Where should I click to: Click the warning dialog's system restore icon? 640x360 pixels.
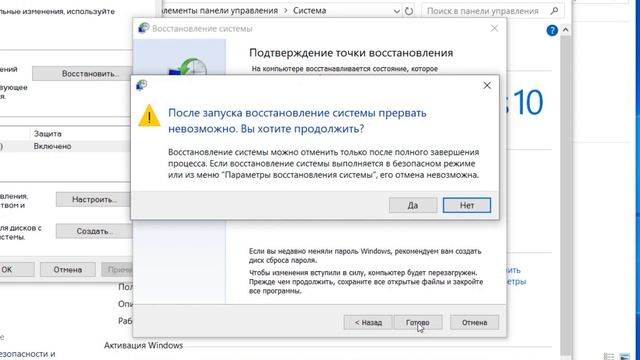[x=142, y=85]
